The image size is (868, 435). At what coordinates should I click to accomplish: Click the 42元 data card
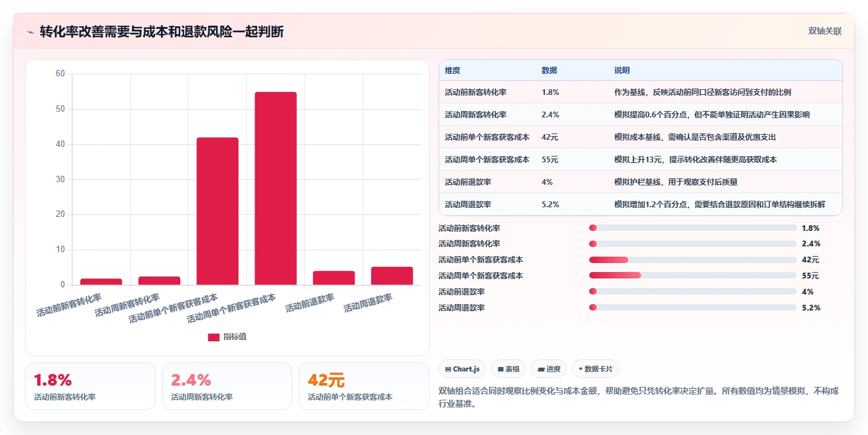tap(364, 386)
